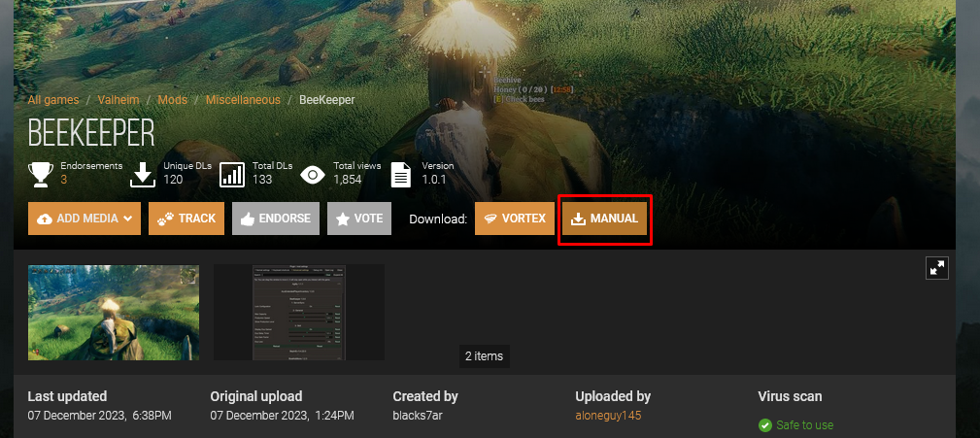The width and height of the screenshot is (980, 438).
Task: Click the Total DLs bar chart icon
Action: click(x=232, y=174)
